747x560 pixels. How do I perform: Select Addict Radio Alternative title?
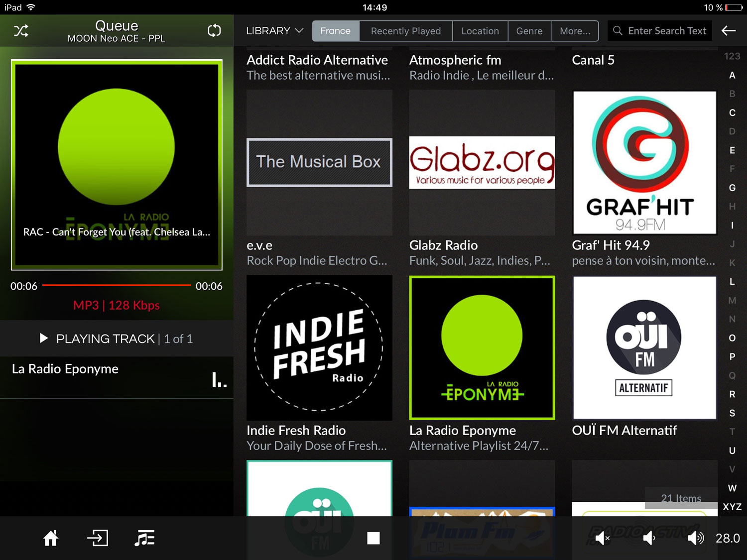317,60
